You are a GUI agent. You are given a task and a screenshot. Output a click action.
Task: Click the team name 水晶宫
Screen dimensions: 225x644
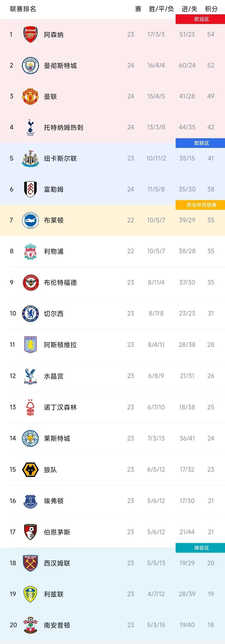click(54, 376)
